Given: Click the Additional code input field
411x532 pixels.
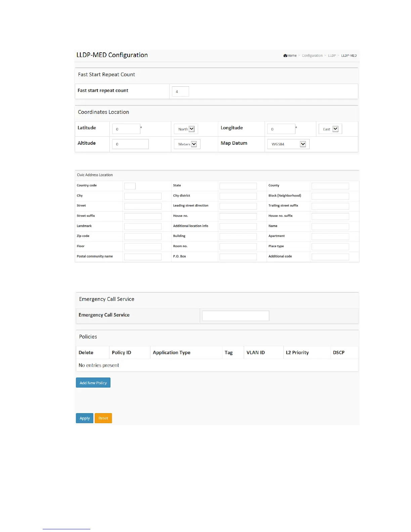Looking at the screenshot, I should pos(330,257).
